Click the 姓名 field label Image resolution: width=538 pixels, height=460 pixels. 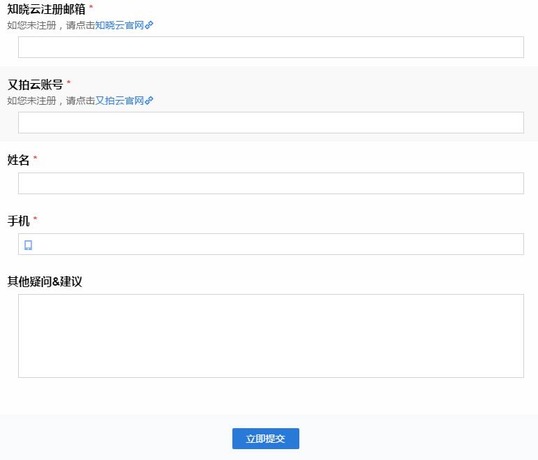pos(19,160)
